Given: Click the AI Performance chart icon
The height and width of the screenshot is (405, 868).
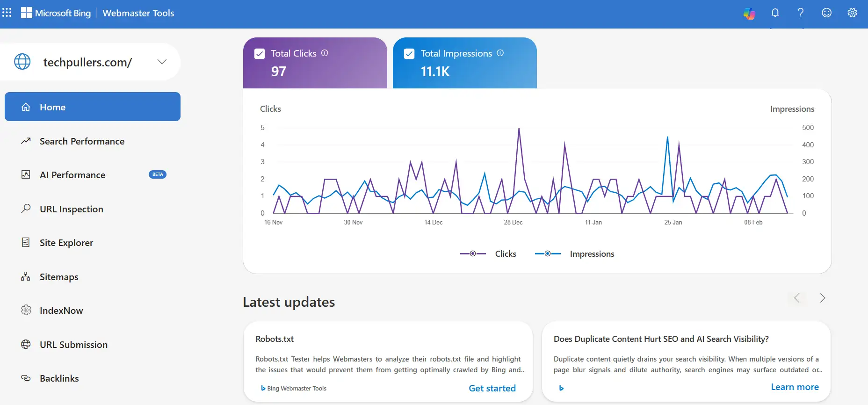Looking at the screenshot, I should click(26, 174).
